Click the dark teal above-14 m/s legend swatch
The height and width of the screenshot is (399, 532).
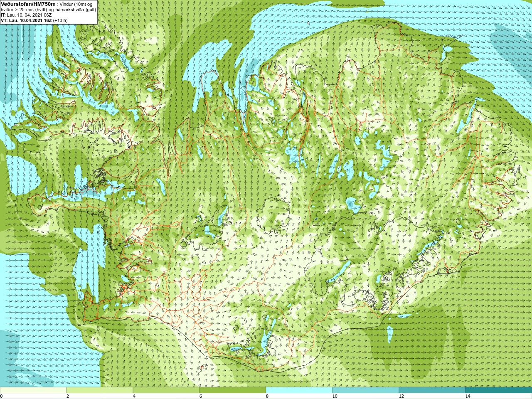(499, 390)
